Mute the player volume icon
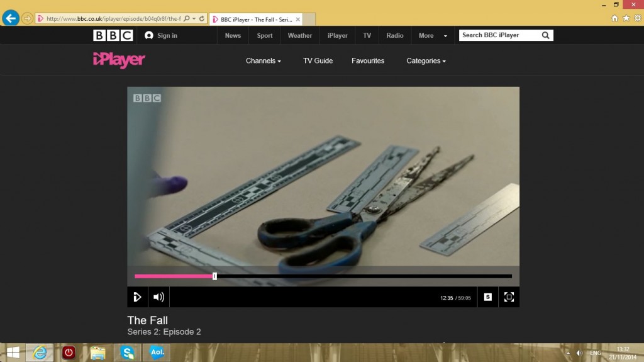644x362 pixels. [158, 297]
